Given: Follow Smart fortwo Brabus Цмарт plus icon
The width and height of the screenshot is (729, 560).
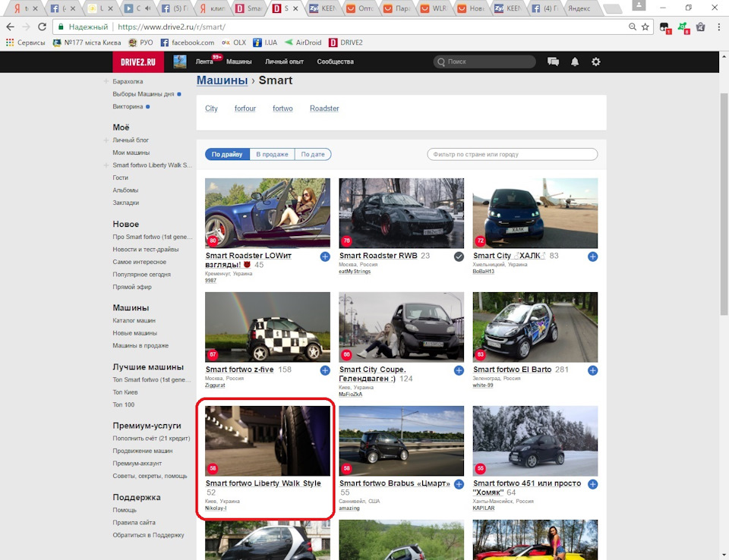Looking at the screenshot, I should (459, 484).
